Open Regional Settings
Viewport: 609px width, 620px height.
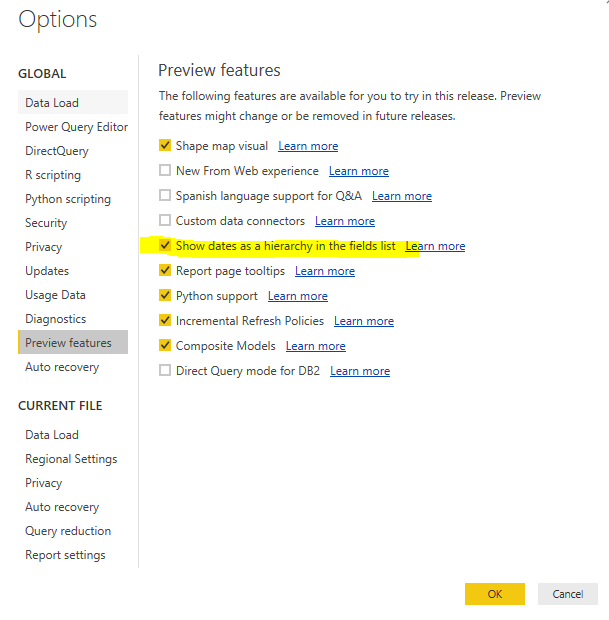[x=73, y=459]
